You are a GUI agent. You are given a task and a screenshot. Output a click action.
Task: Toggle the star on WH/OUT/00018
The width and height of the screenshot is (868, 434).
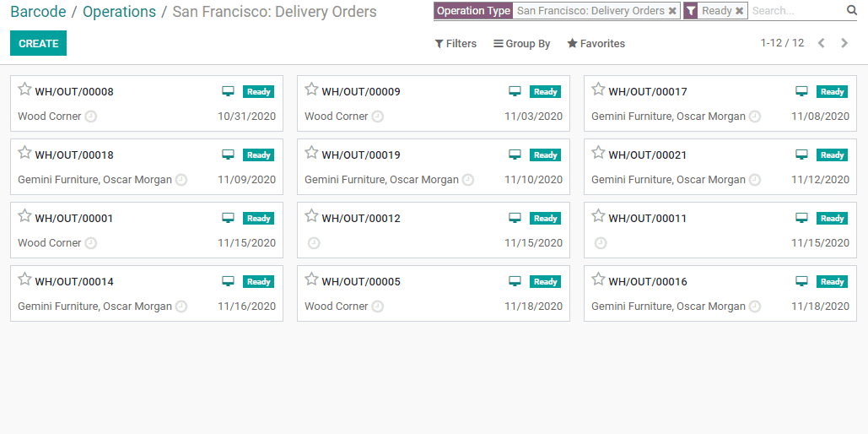pos(24,153)
